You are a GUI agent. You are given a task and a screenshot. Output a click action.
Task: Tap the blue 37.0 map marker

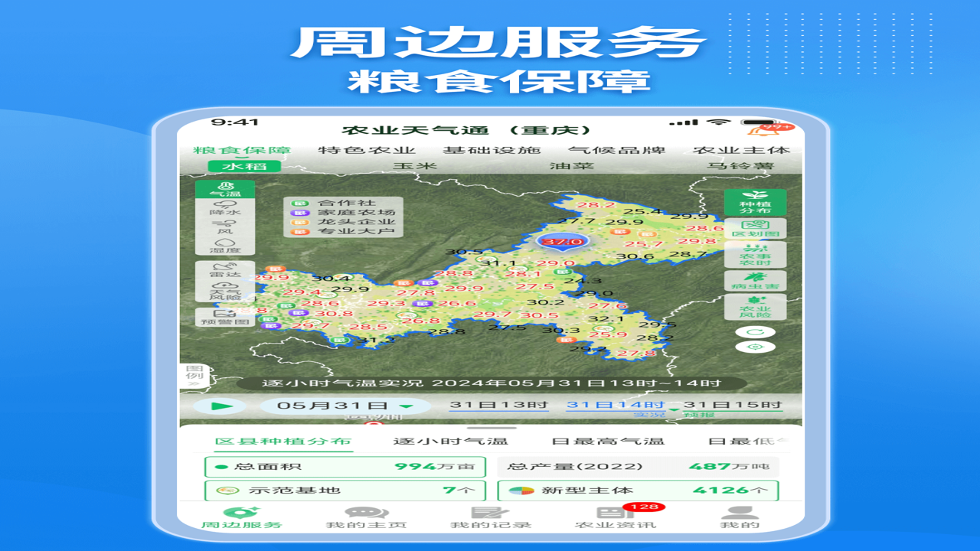coord(563,240)
